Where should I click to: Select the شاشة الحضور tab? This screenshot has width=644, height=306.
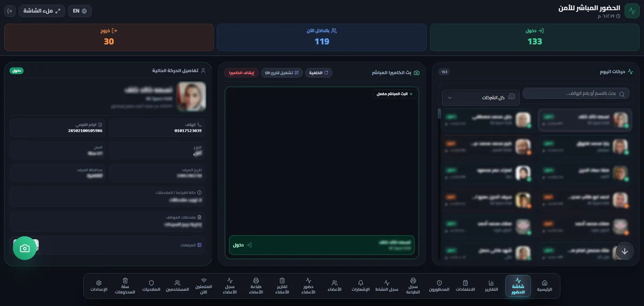(518, 286)
